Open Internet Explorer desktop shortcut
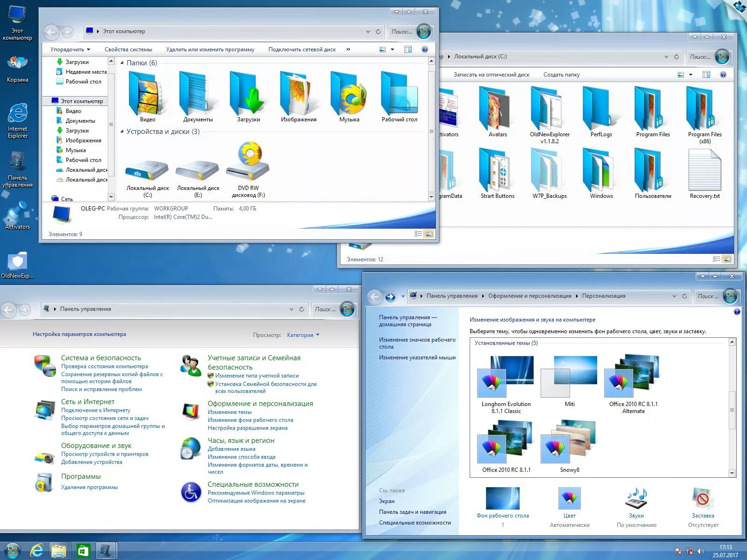 point(17,121)
